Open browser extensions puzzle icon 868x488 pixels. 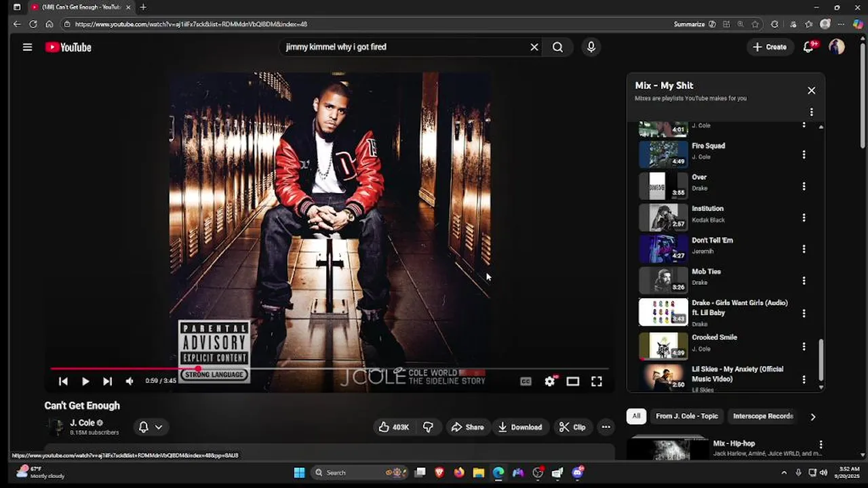click(x=774, y=24)
